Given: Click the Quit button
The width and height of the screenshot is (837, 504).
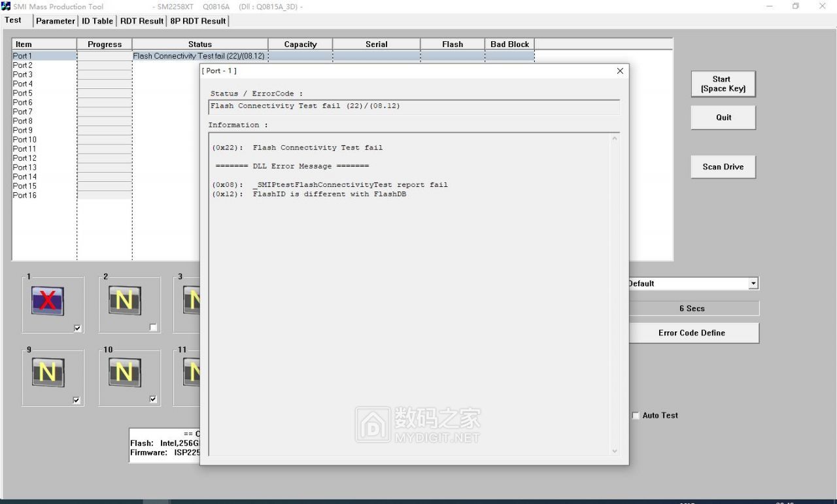Looking at the screenshot, I should point(723,118).
